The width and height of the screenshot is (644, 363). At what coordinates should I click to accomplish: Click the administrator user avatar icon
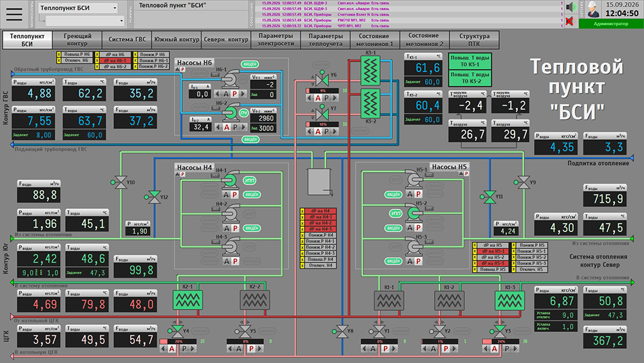[x=592, y=9]
